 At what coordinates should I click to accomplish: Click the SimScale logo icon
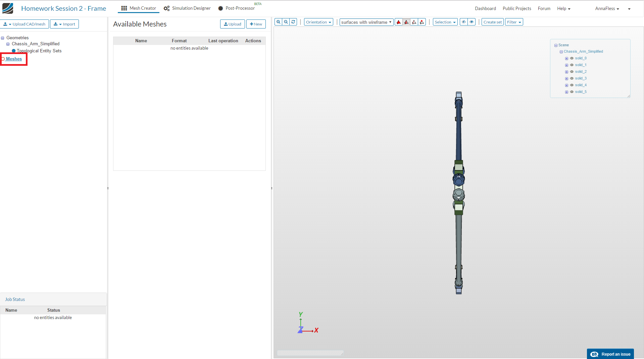8,8
